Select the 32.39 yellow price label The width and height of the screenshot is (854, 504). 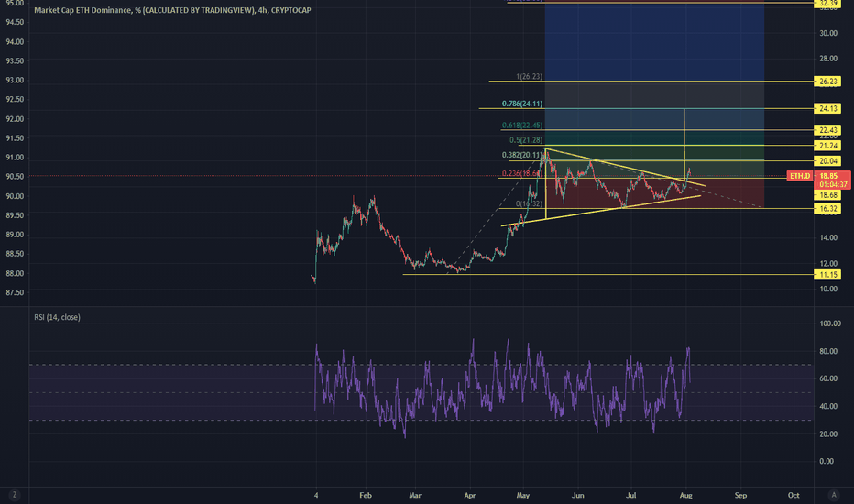point(827,4)
